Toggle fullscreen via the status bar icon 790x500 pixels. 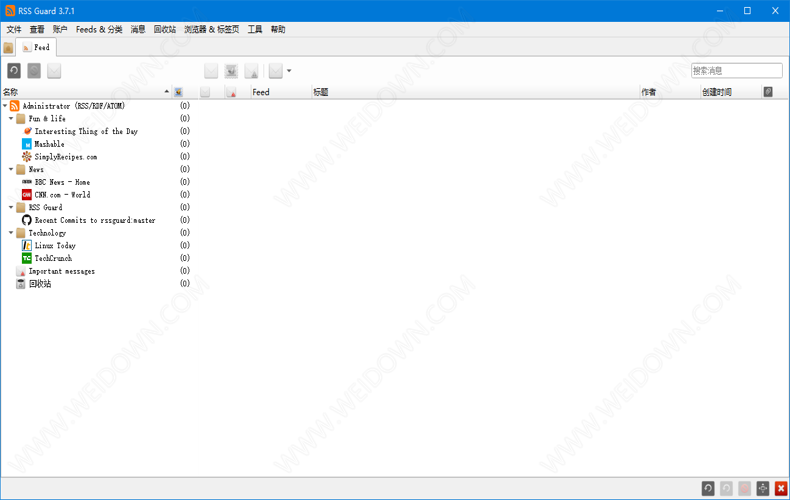(x=763, y=488)
